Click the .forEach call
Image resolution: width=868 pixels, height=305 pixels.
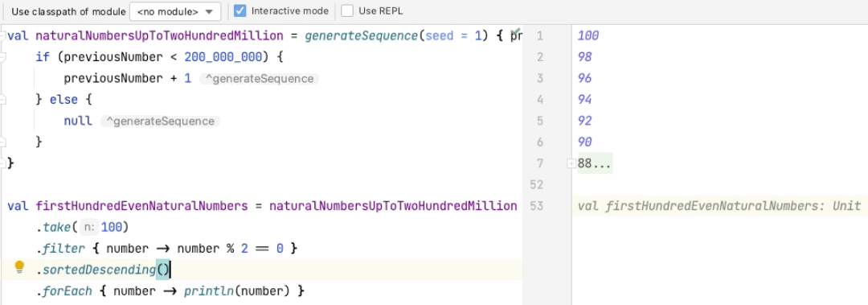click(x=63, y=291)
